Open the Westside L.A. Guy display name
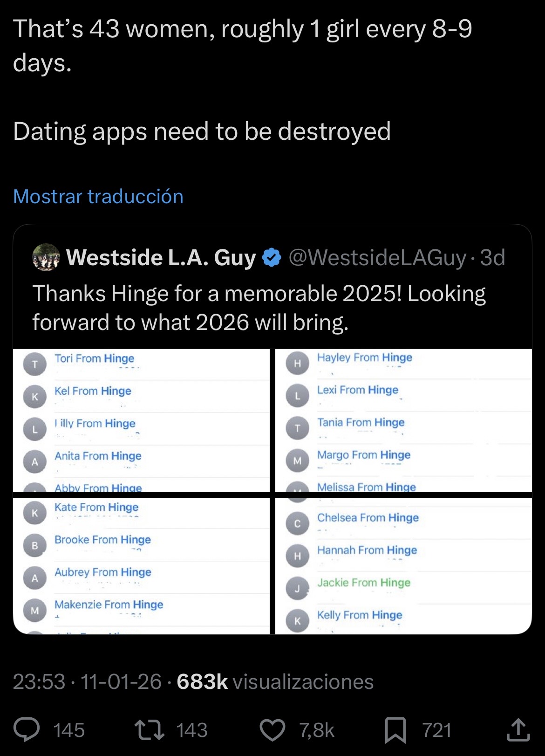 point(161,257)
